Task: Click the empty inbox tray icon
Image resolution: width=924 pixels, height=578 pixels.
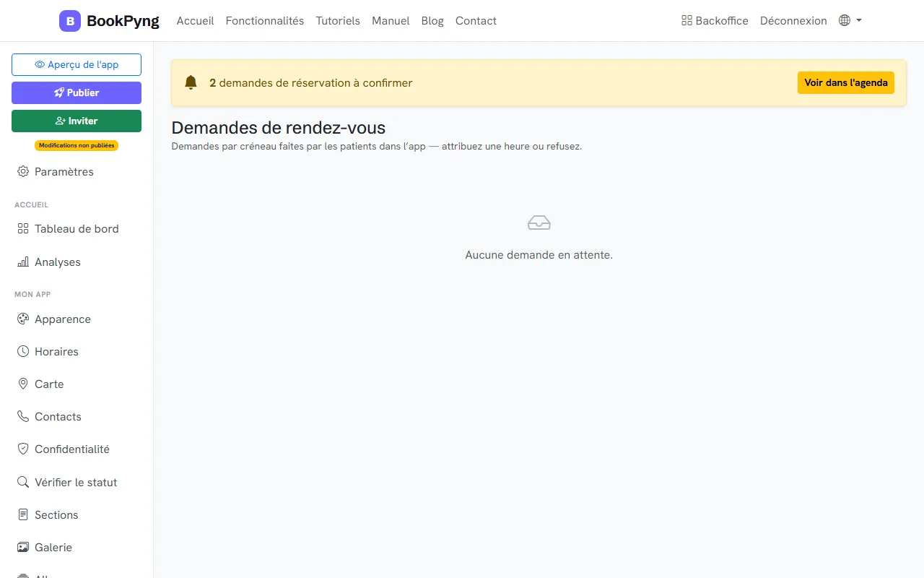Action: pyautogui.click(x=539, y=223)
